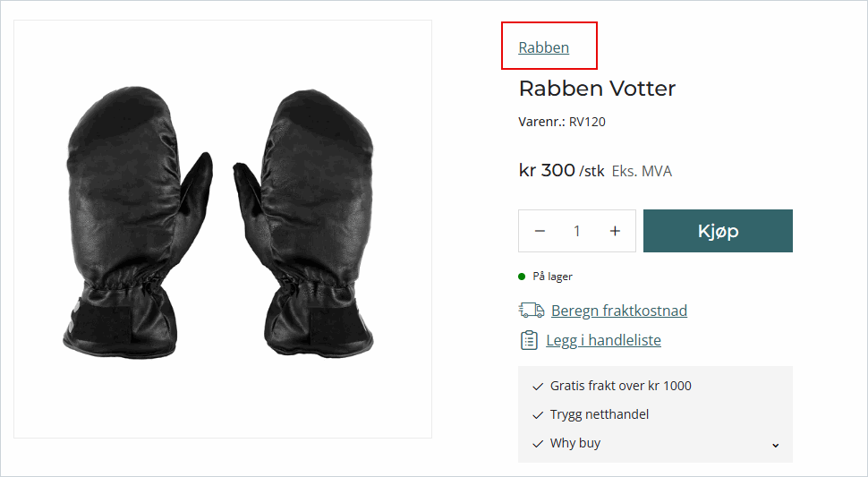Open the Why buy section label

pos(575,443)
